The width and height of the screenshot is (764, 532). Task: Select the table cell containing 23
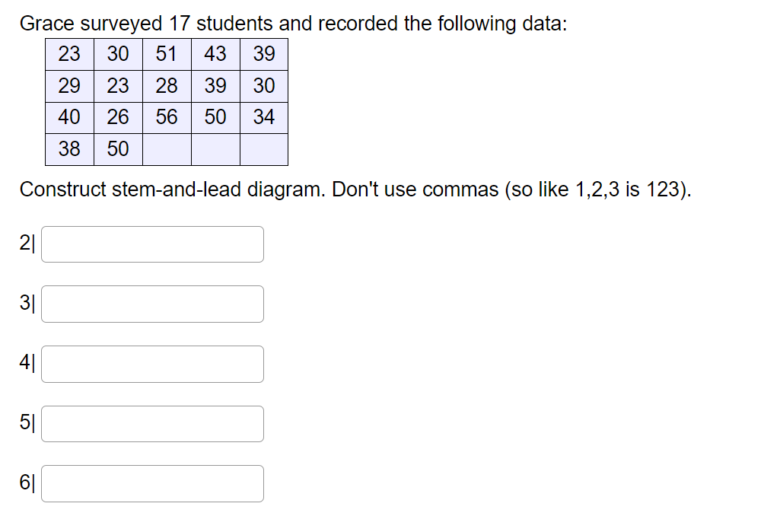(69, 53)
